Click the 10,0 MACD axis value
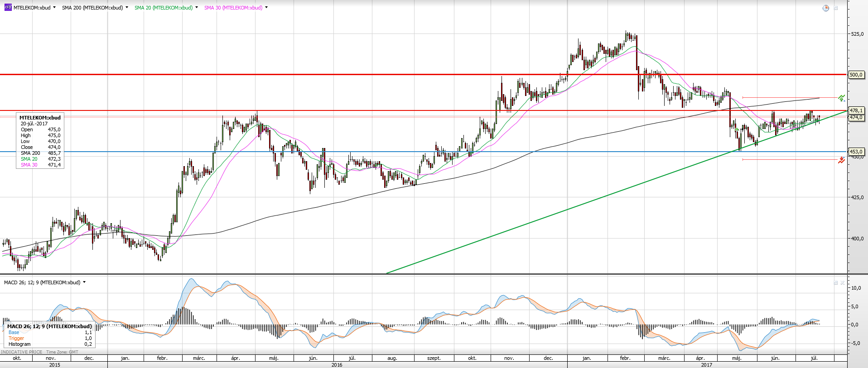This screenshot has height=368, width=868. click(856, 288)
